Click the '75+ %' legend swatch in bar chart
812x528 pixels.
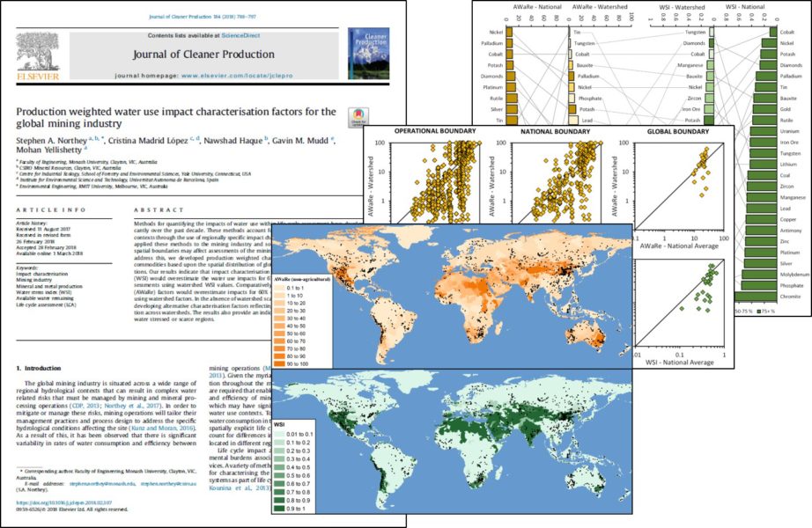point(758,312)
